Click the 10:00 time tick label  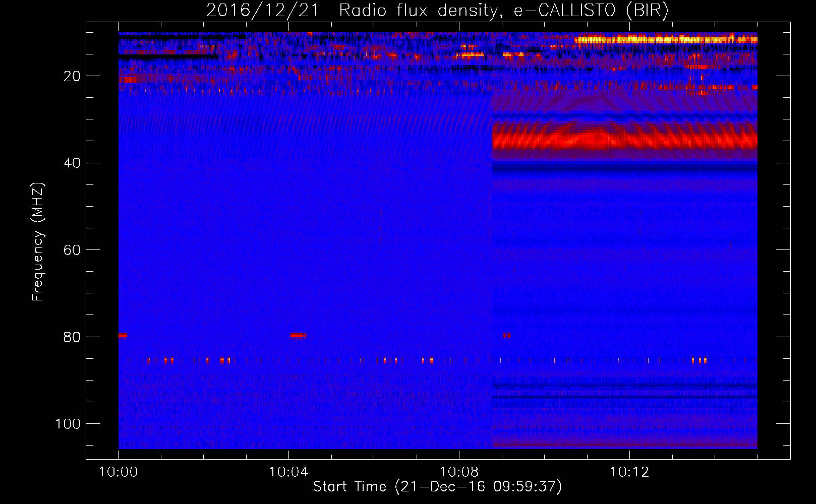tap(119, 472)
